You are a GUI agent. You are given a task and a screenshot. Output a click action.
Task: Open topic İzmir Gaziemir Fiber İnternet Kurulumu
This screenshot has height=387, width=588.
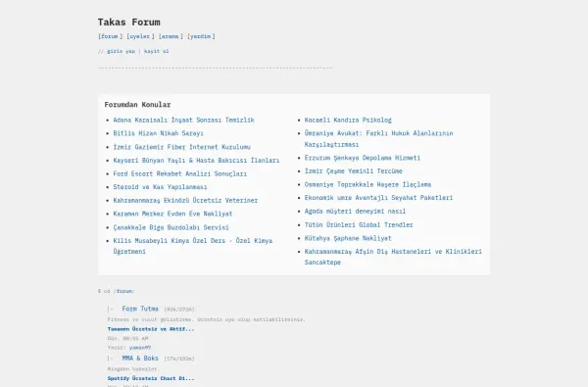tap(182, 147)
